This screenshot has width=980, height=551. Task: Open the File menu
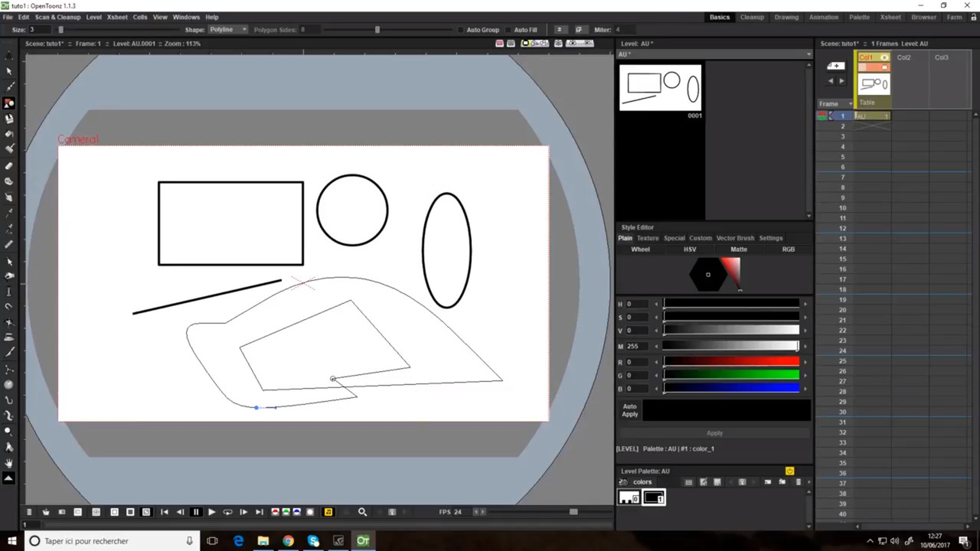click(7, 17)
